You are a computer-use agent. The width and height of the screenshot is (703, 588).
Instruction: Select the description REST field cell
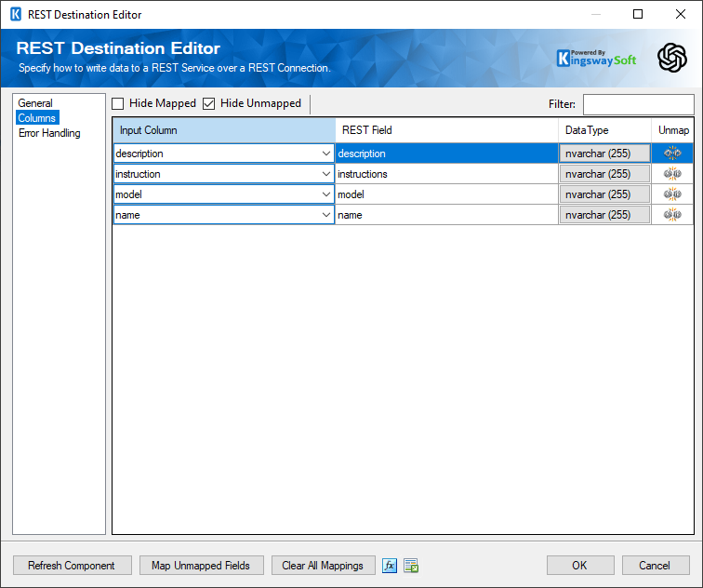(446, 154)
